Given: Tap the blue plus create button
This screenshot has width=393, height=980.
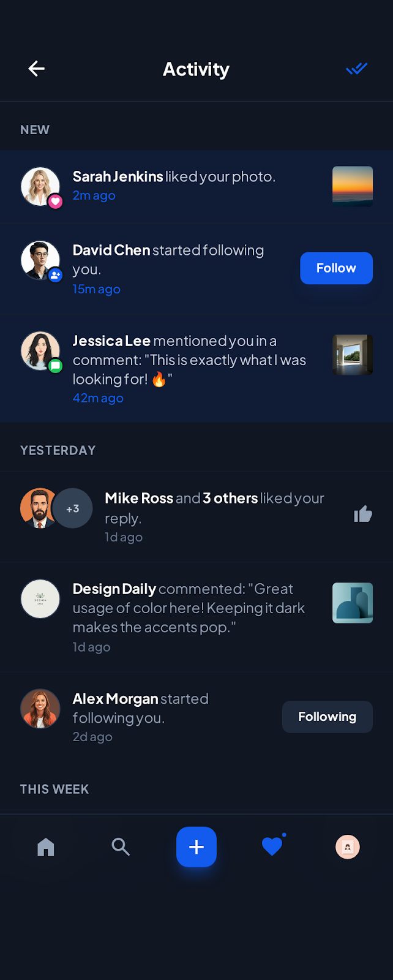Looking at the screenshot, I should (x=196, y=847).
